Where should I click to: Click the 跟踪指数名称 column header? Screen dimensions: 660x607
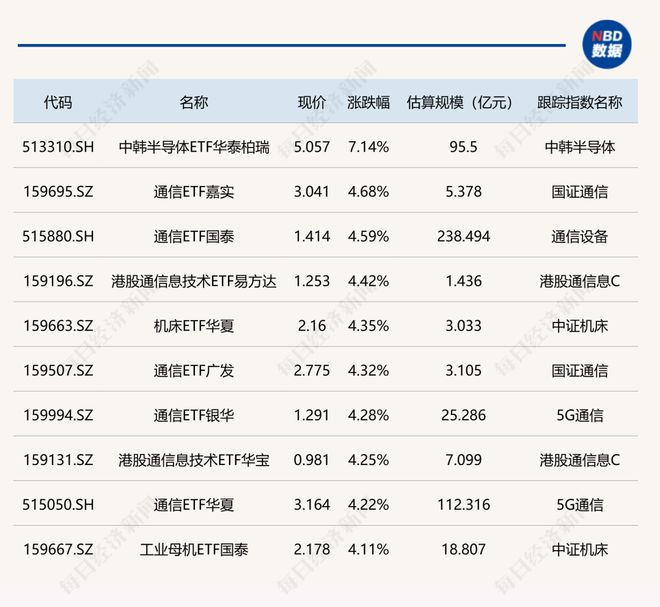(x=580, y=102)
